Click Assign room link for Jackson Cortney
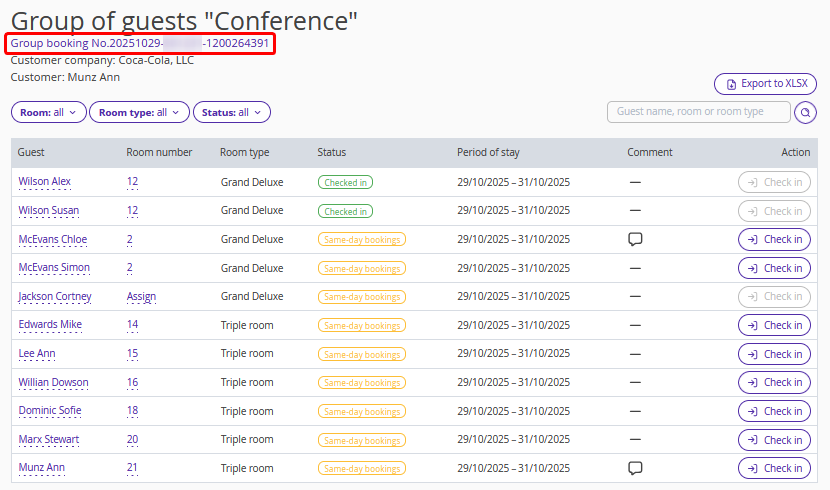This screenshot has width=830, height=490. click(141, 297)
